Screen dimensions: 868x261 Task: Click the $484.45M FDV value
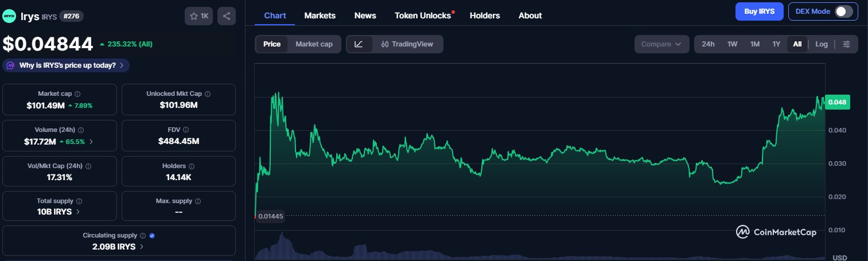179,141
